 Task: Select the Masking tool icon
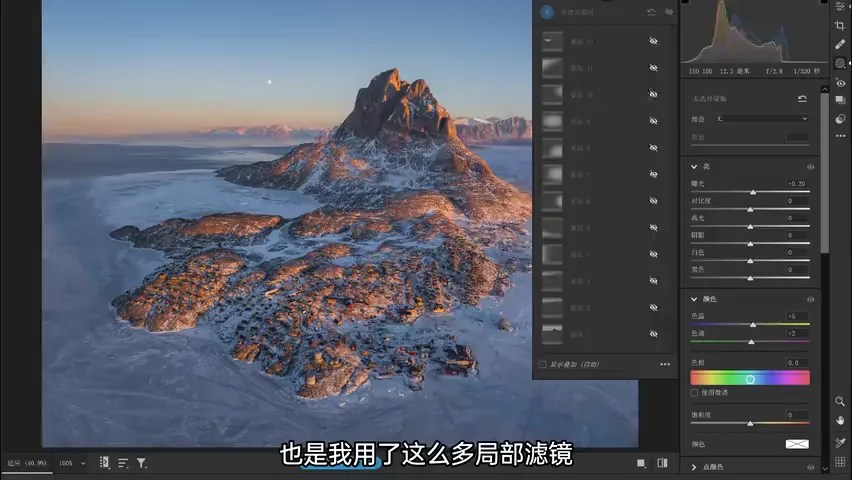click(x=840, y=64)
